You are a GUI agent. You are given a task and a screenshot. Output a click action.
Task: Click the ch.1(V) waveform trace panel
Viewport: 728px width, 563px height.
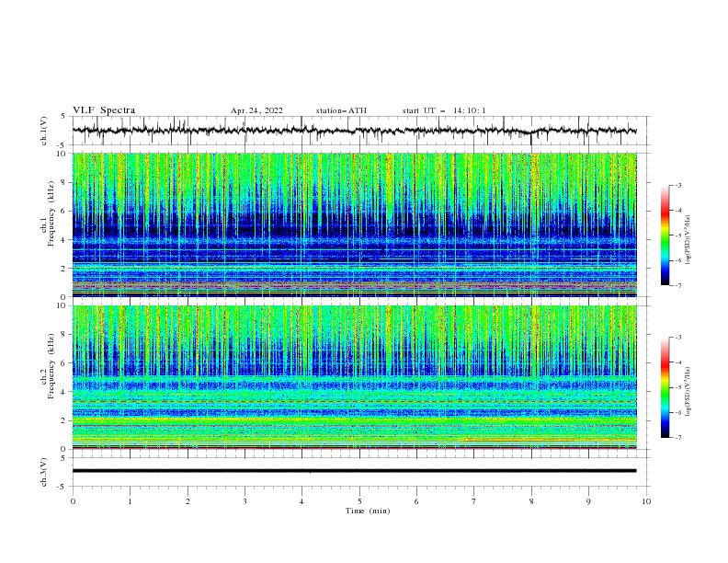click(361, 131)
